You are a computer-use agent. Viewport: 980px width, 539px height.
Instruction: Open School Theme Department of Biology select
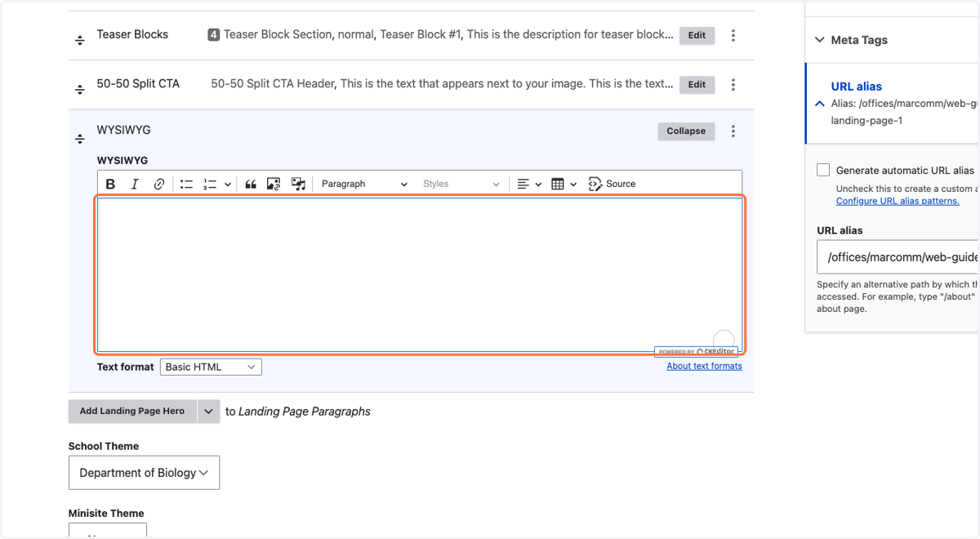(x=144, y=473)
